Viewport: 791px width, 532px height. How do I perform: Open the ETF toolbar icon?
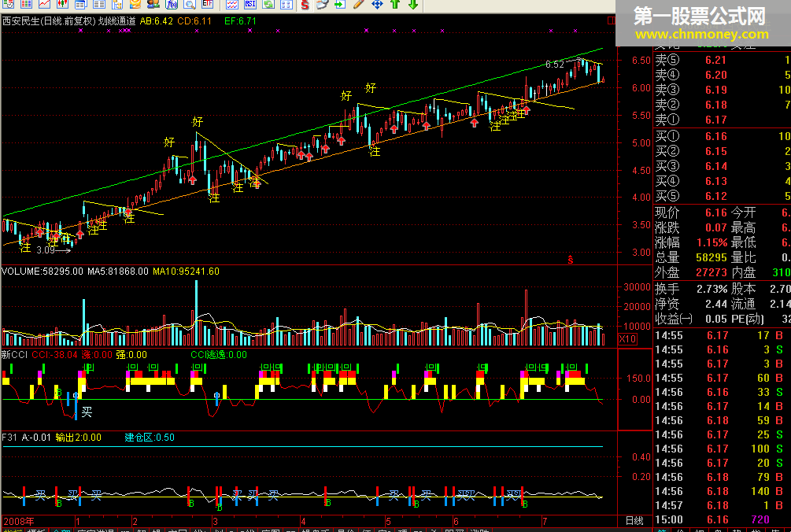tap(207, 5)
